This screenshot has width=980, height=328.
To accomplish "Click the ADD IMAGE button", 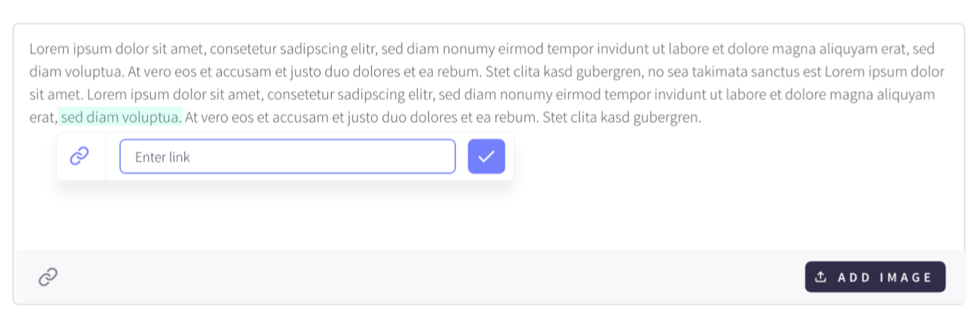I will 875,277.
